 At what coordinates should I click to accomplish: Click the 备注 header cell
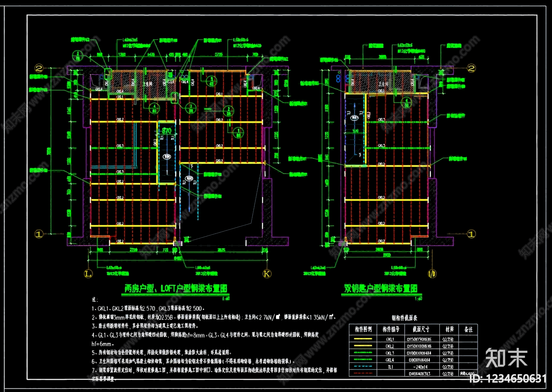(468, 329)
